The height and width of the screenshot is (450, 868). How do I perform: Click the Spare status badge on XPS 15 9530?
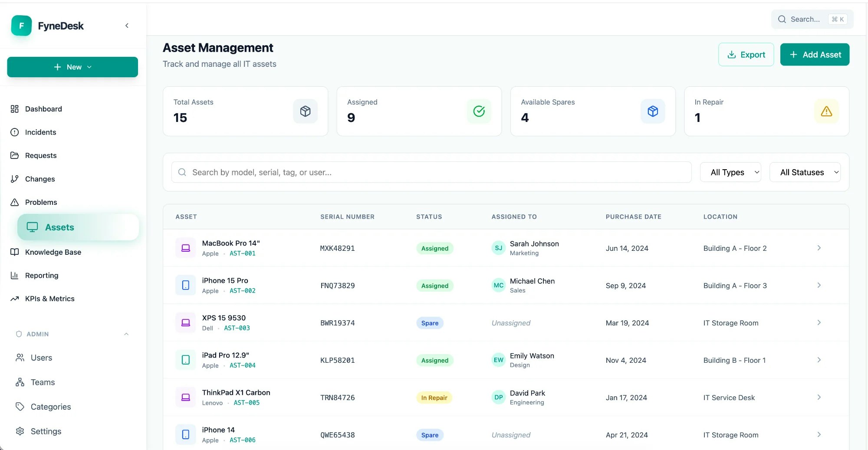(430, 323)
